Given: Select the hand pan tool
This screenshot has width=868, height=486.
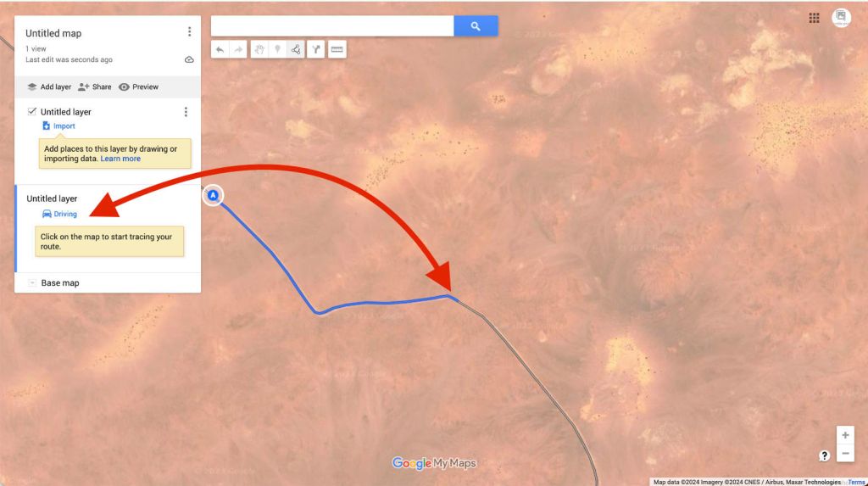Looking at the screenshot, I should [x=259, y=50].
